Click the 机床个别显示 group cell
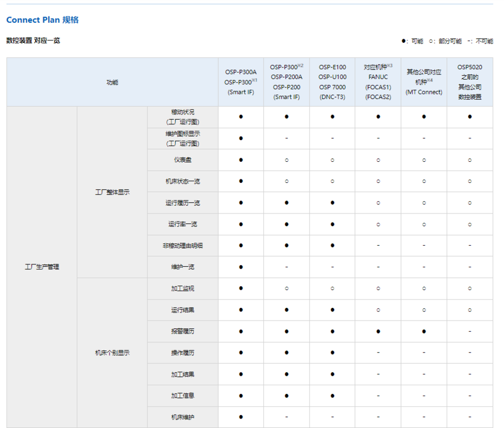Screen dimensions: 504x428 point(112,353)
